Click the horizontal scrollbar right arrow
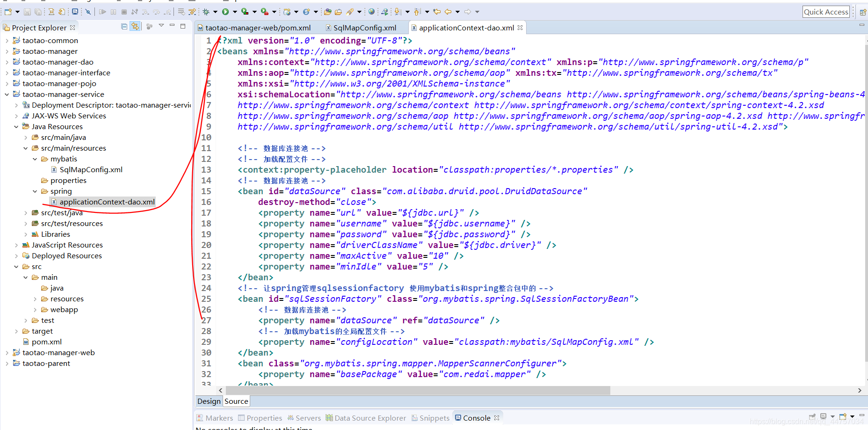This screenshot has height=430, width=868. pyautogui.click(x=860, y=390)
